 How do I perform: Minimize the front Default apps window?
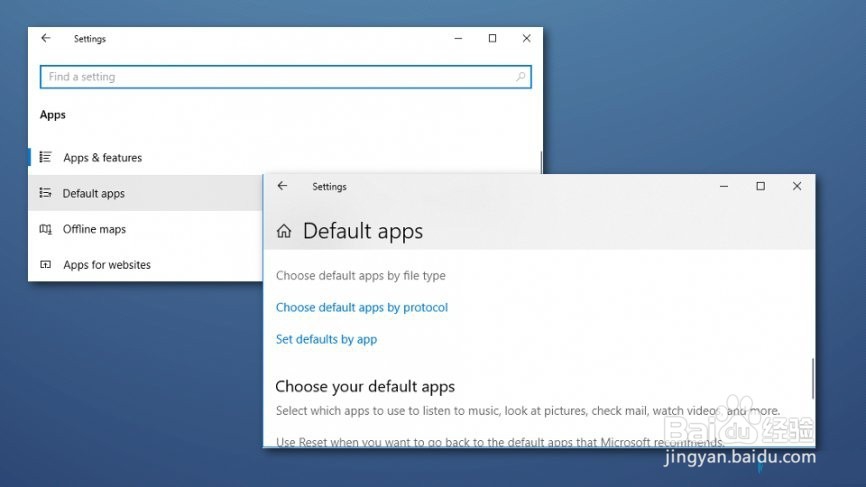(x=724, y=186)
